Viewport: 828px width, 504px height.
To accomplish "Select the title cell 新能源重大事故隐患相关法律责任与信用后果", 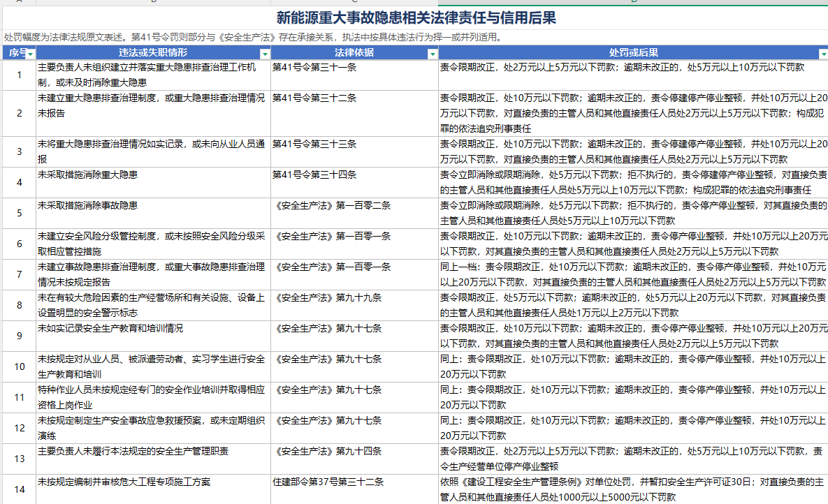I will click(416, 18).
